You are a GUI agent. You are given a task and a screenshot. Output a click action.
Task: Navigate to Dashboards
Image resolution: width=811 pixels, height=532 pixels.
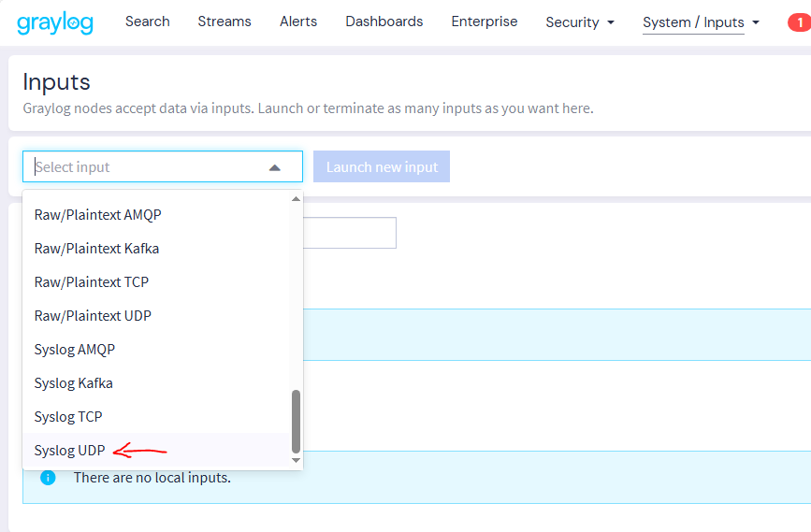[384, 22]
